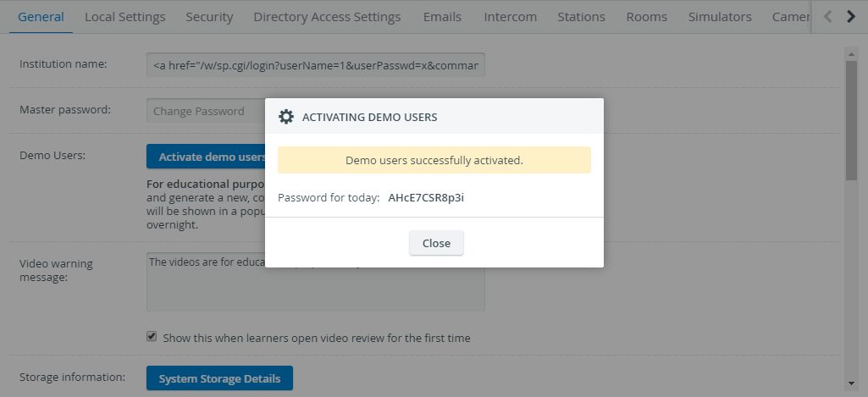868x397 pixels.
Task: Switch to the Rooms tab
Action: coord(647,17)
